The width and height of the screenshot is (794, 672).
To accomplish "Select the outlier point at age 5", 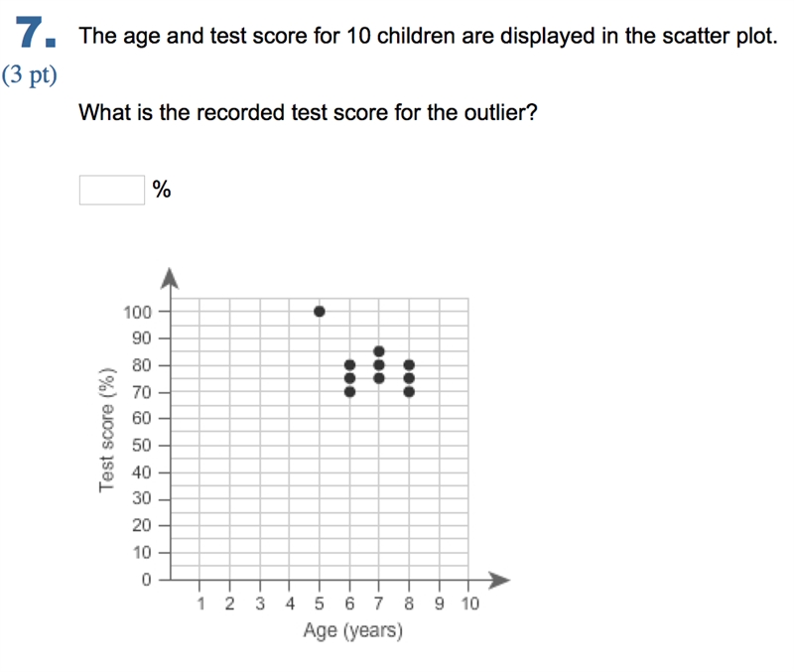I will 319,312.
